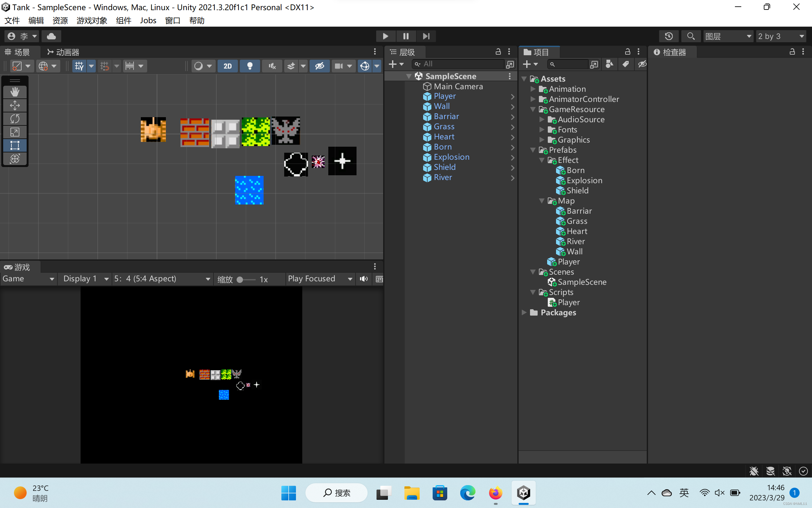The height and width of the screenshot is (508, 812).
Task: Toggle scene audio mute
Action: pos(272,66)
